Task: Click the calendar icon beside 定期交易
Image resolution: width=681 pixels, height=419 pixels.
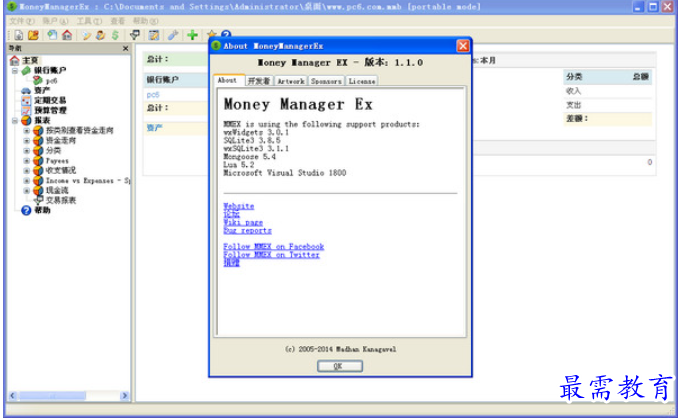Action: click(26, 100)
